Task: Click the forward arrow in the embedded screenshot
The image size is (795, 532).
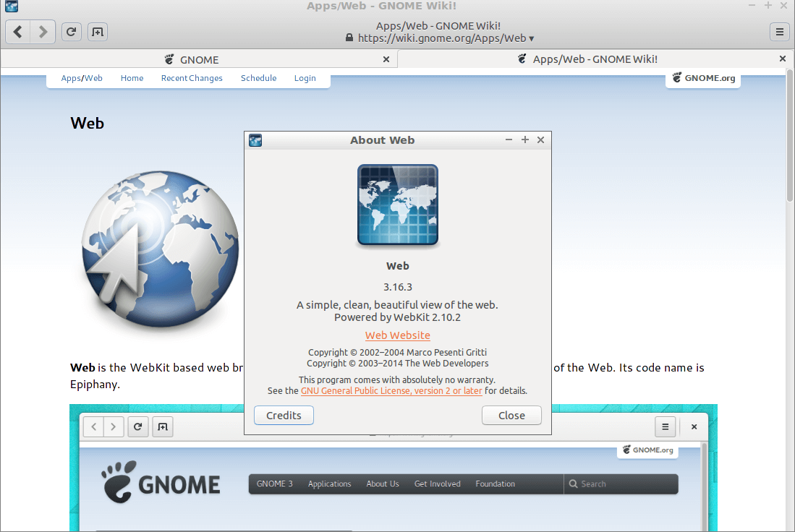Action: 113,426
